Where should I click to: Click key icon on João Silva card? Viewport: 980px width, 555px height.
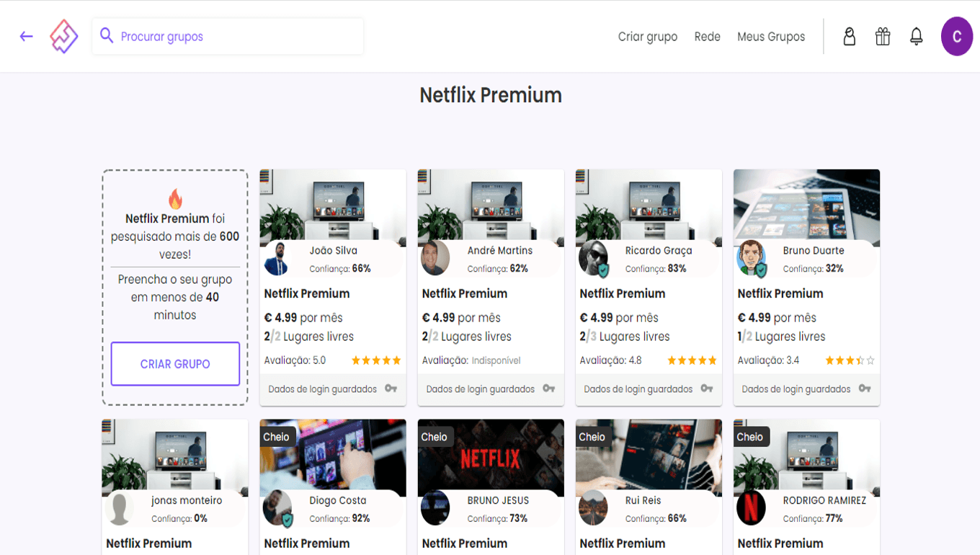(x=391, y=388)
